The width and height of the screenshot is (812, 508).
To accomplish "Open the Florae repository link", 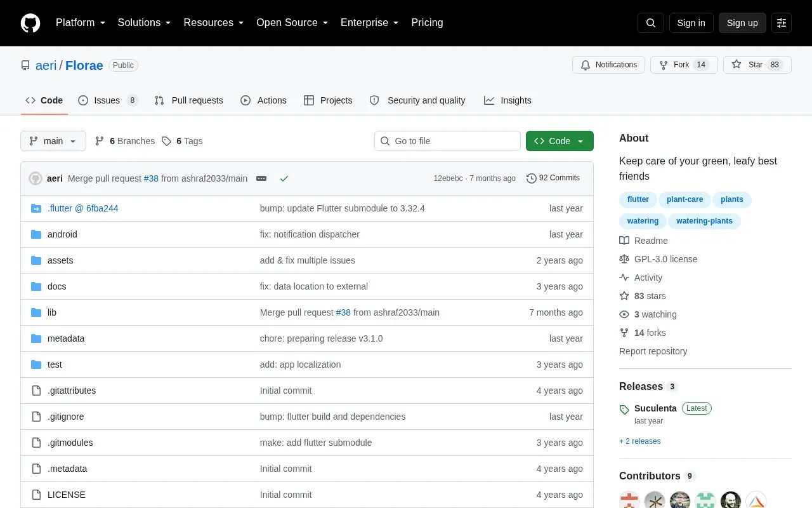I will point(84,65).
